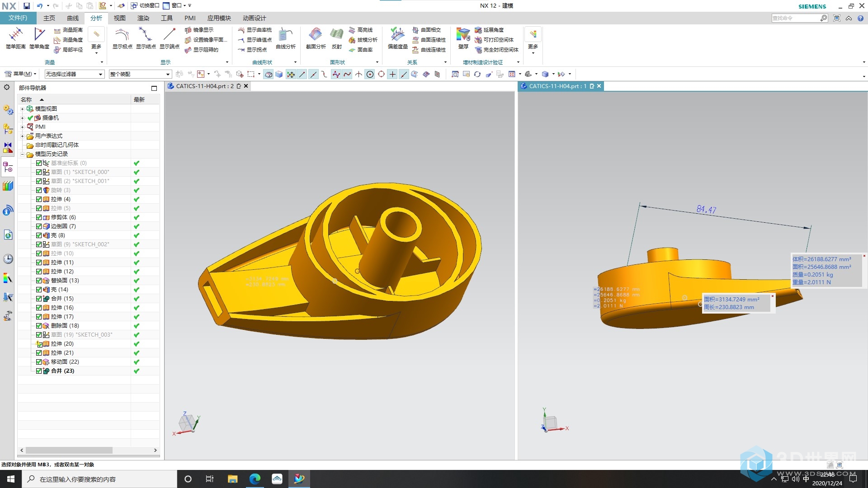Open 曲线分析 tool
Screen dimensions: 868x488
coord(286,38)
